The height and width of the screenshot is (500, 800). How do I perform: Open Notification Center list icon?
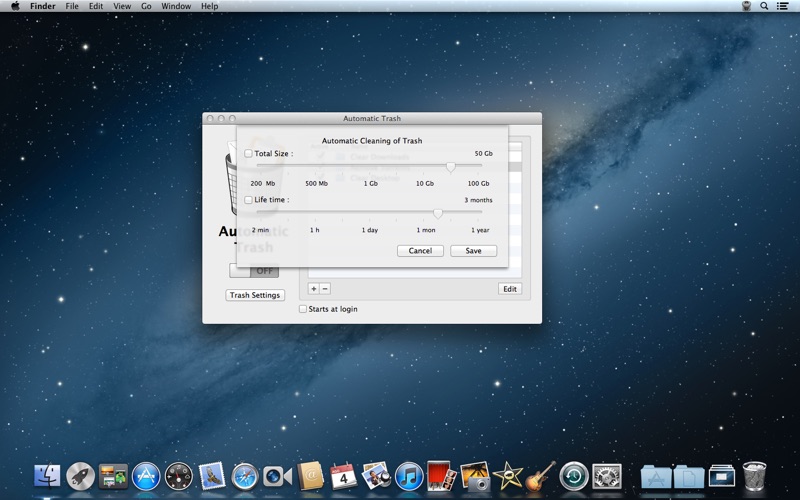click(782, 6)
